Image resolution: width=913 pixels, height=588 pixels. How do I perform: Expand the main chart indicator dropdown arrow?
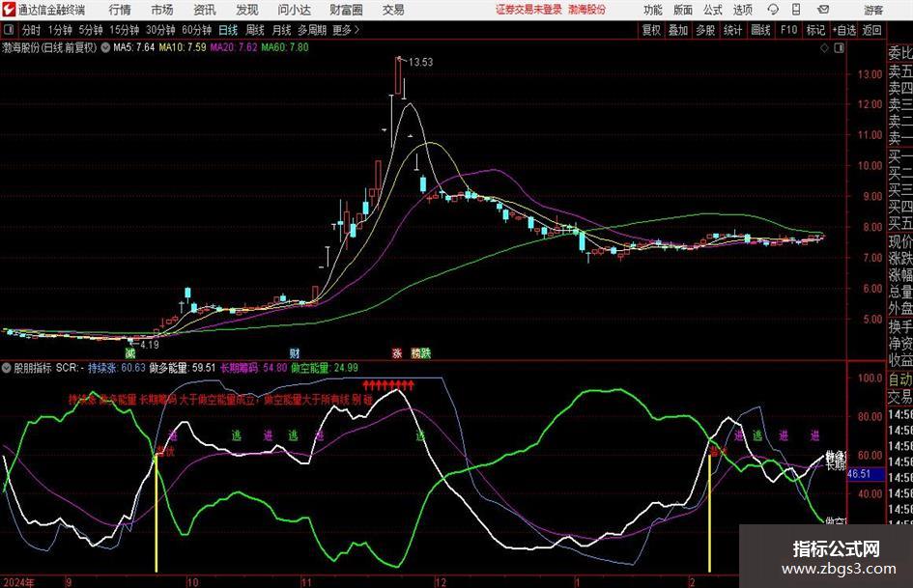[x=105, y=47]
